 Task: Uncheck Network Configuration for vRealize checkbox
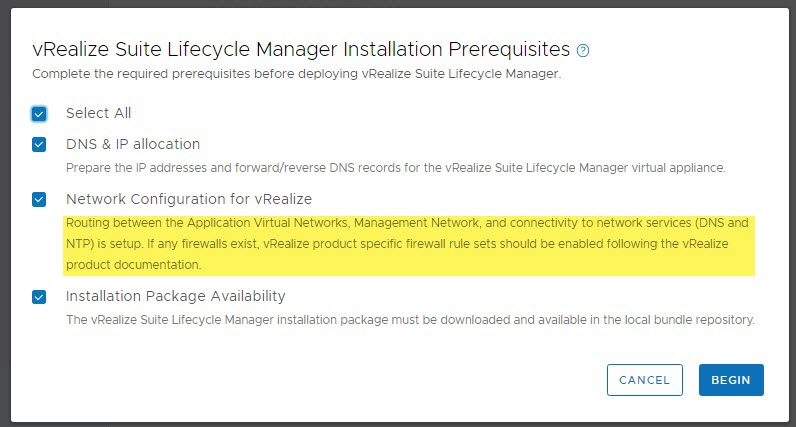(x=39, y=199)
